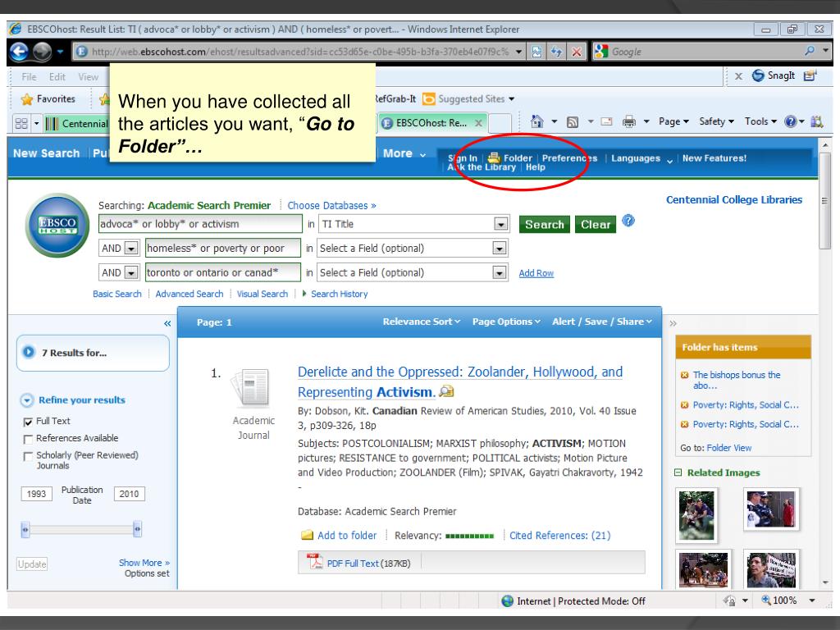The width and height of the screenshot is (840, 630).
Task: Uncheck the Full Text checkbox
Action: 29,422
